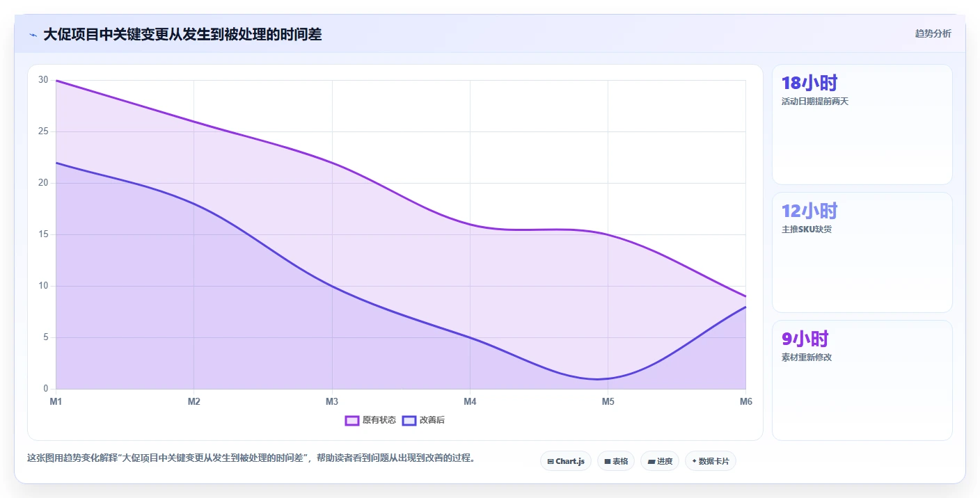This screenshot has height=498, width=980.
Task: Click the 5 y-axis value
Action: point(45,337)
